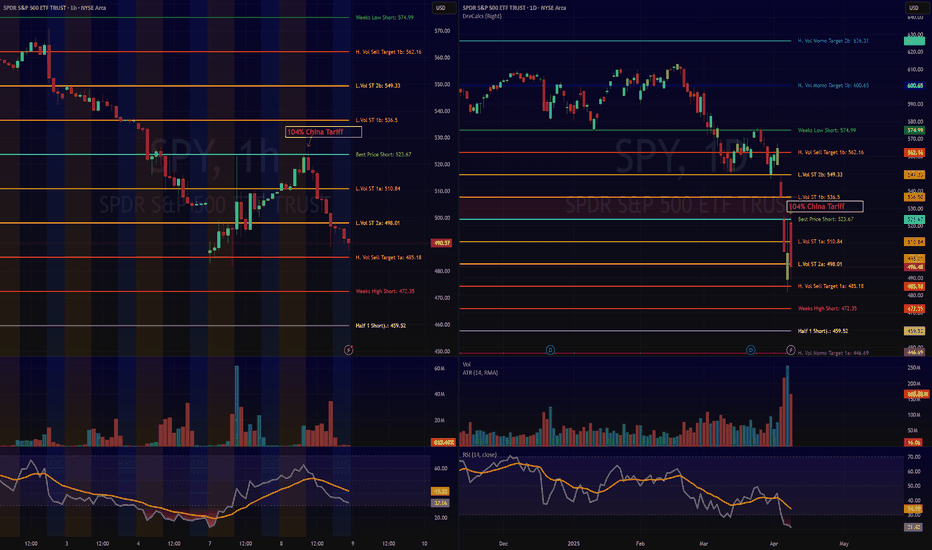This screenshot has width=932, height=550.
Task: Click the lightning event icon on the 1D chart
Action: pos(791,350)
